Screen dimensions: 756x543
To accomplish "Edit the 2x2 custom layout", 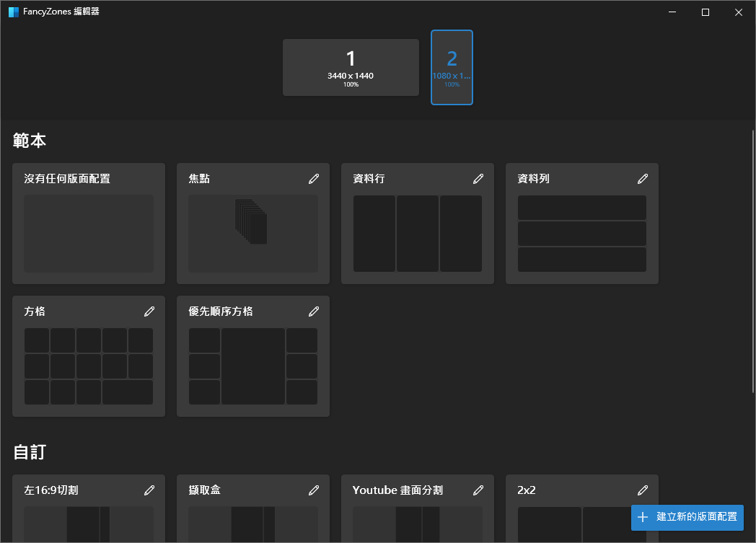I will [643, 490].
